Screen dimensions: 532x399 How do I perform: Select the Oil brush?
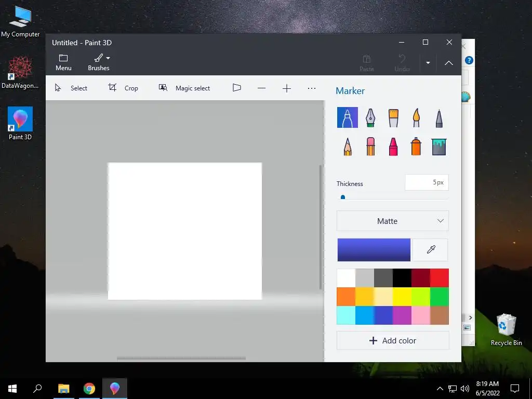pos(393,117)
